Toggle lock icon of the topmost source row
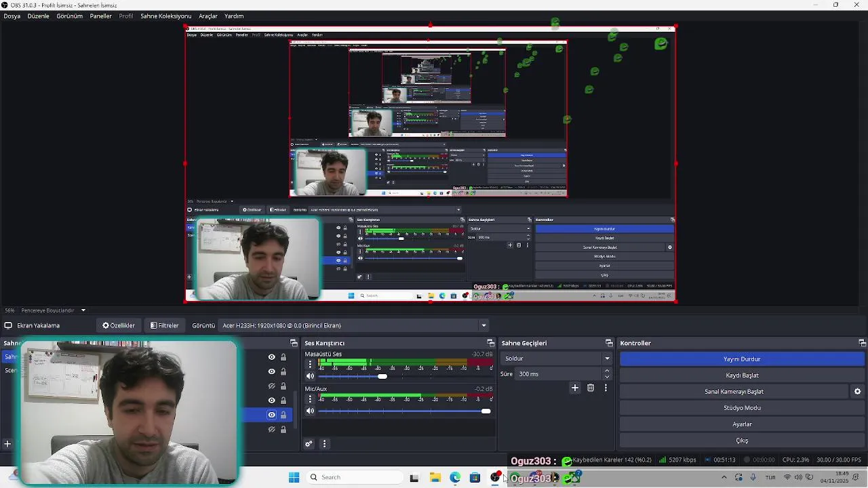This screenshot has height=488, width=868. (x=283, y=357)
